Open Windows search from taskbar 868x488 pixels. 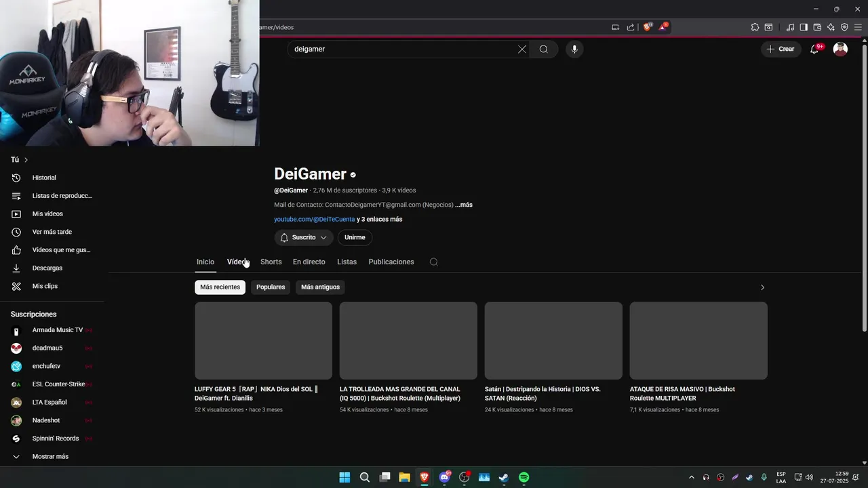click(365, 477)
